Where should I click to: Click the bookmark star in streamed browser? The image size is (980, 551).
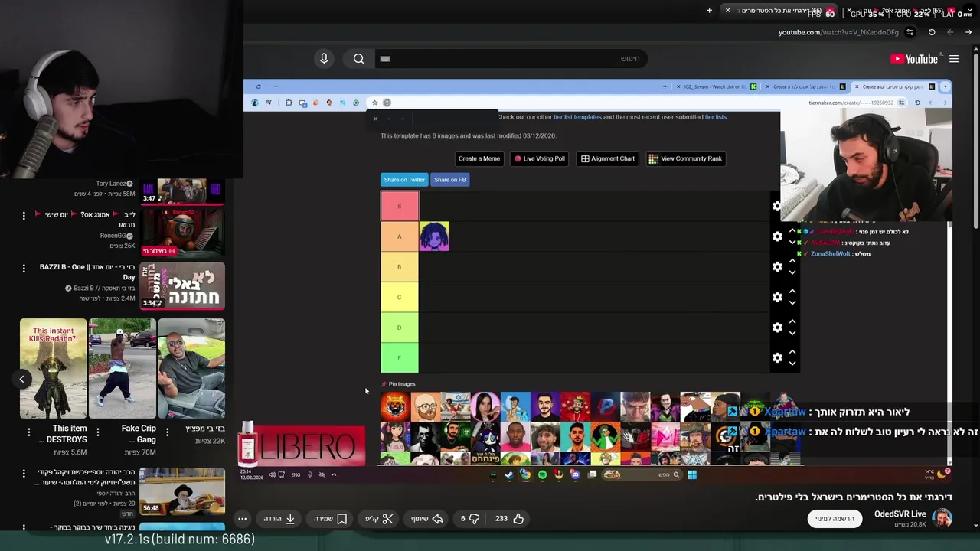click(x=374, y=103)
